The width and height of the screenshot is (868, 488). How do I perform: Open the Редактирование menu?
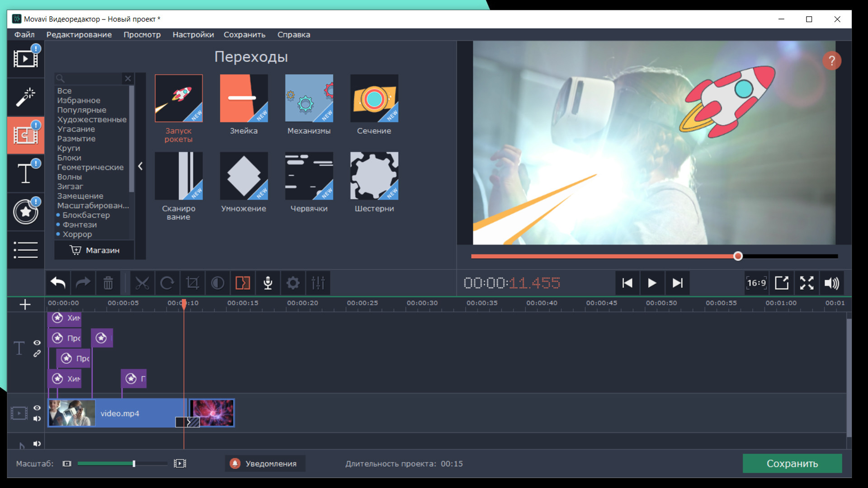79,35
